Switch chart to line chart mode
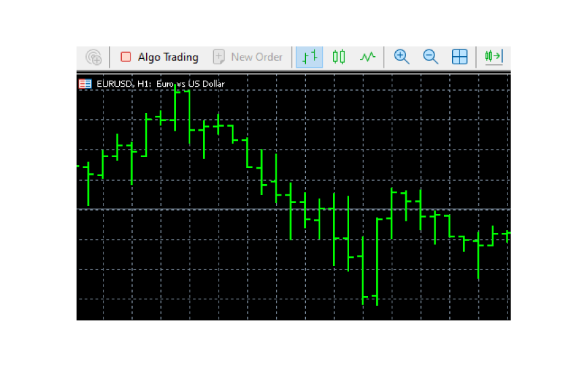This screenshot has width=588, height=367. click(367, 57)
